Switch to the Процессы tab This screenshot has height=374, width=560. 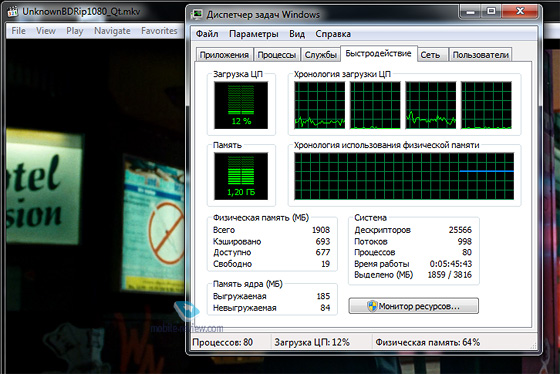tap(277, 55)
